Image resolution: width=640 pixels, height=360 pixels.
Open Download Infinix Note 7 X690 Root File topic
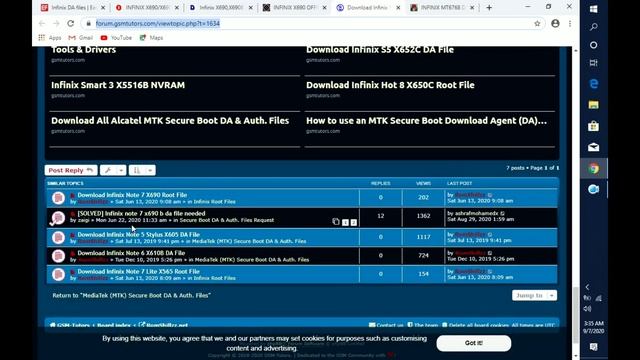click(x=132, y=195)
